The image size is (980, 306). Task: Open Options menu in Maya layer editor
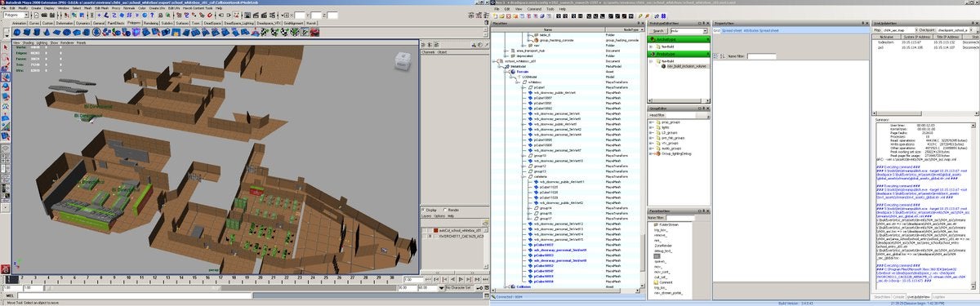[x=439, y=216]
